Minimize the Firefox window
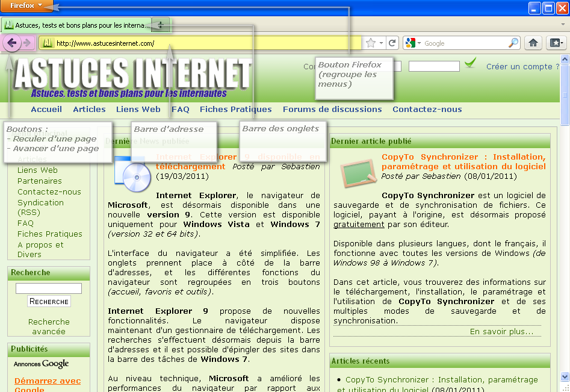This screenshot has height=392, width=570. click(x=534, y=8)
